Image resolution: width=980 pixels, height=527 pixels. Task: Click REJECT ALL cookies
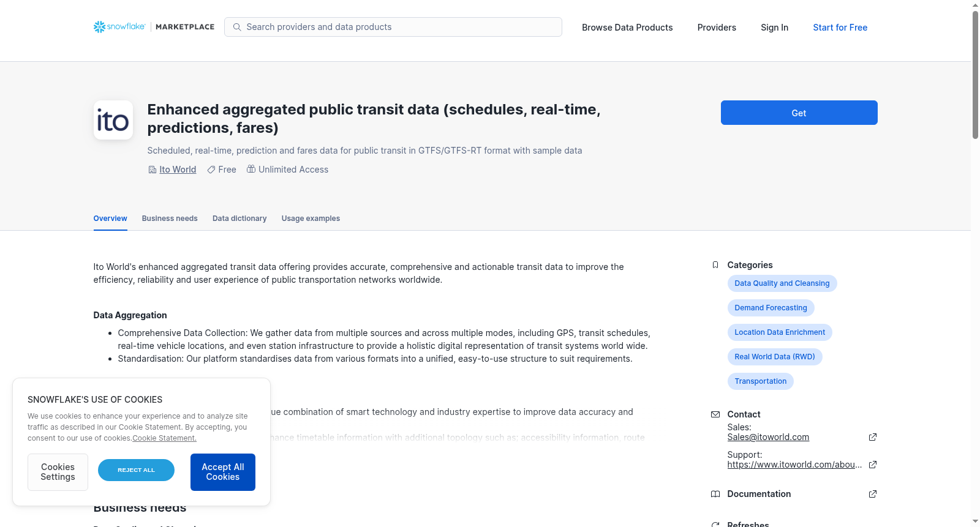(136, 470)
